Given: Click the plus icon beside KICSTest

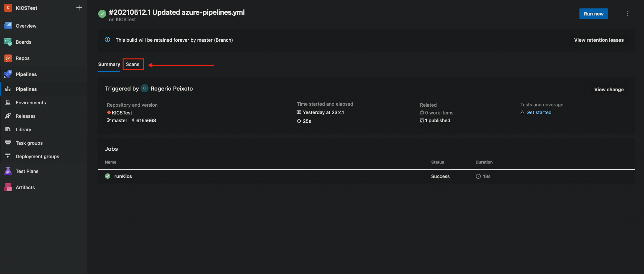Looking at the screenshot, I should (x=79, y=8).
